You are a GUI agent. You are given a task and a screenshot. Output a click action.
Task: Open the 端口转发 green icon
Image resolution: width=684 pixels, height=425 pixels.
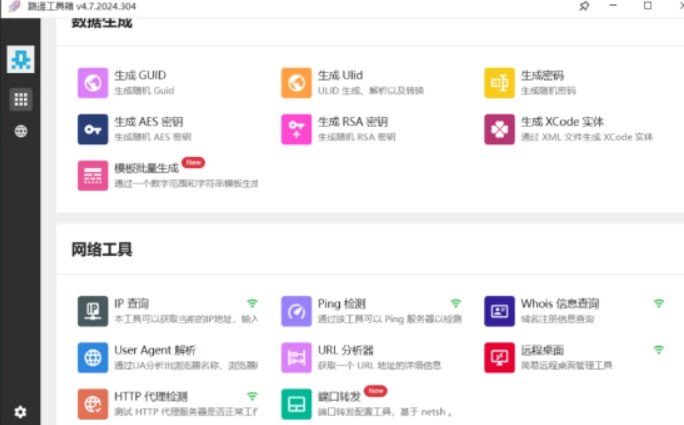[296, 404]
